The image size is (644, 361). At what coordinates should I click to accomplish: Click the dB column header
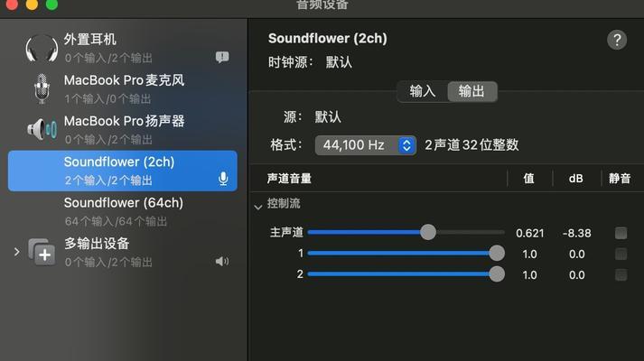576,179
